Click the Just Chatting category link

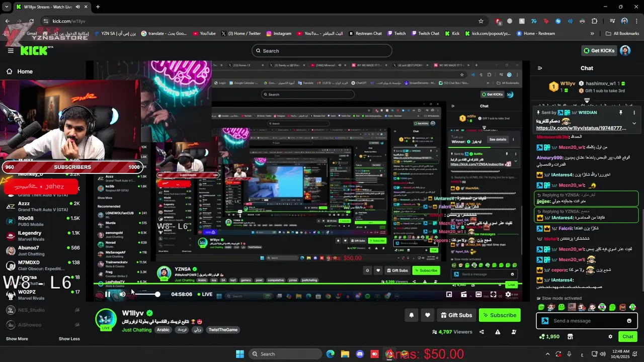pos(136,330)
